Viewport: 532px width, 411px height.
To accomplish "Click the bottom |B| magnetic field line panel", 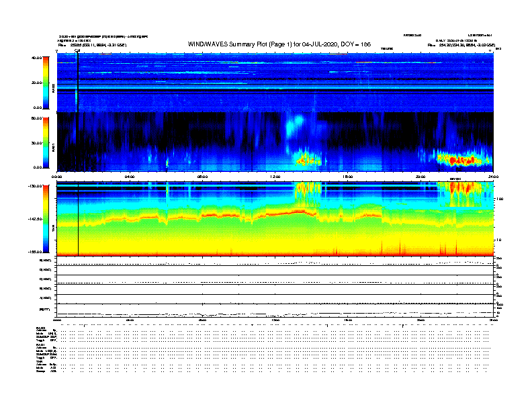I will click(275, 310).
